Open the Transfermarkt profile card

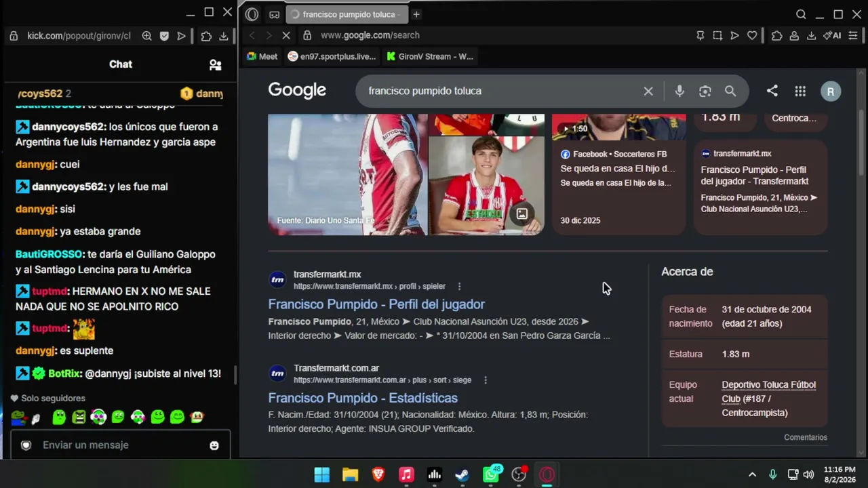pos(760,187)
